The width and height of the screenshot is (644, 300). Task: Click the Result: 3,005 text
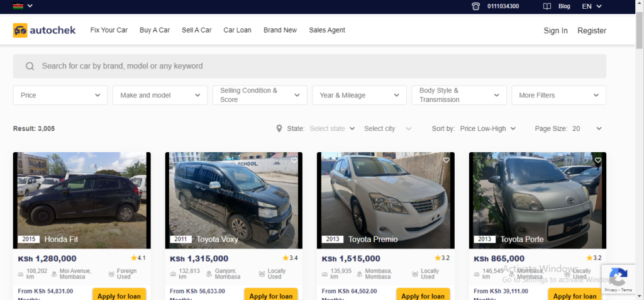34,129
